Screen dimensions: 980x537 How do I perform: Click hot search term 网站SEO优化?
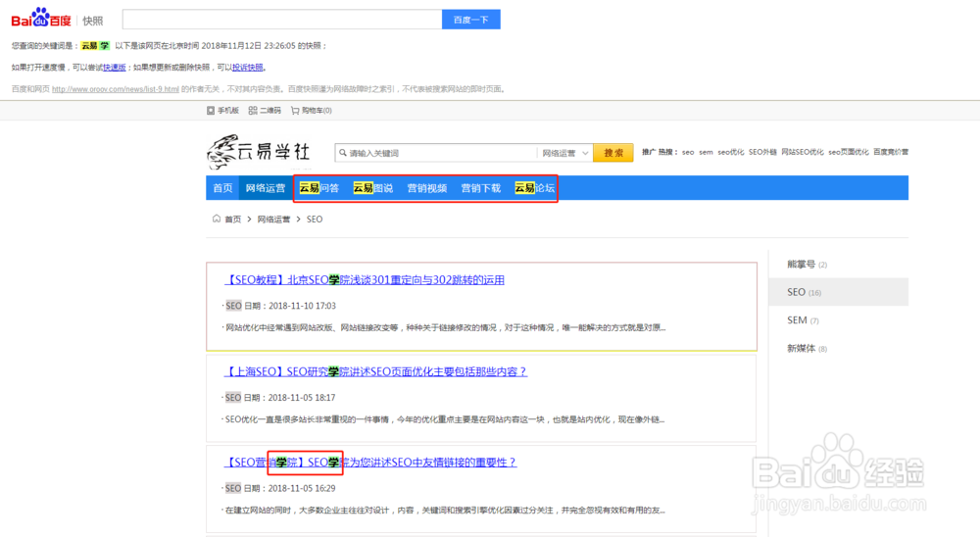click(803, 152)
